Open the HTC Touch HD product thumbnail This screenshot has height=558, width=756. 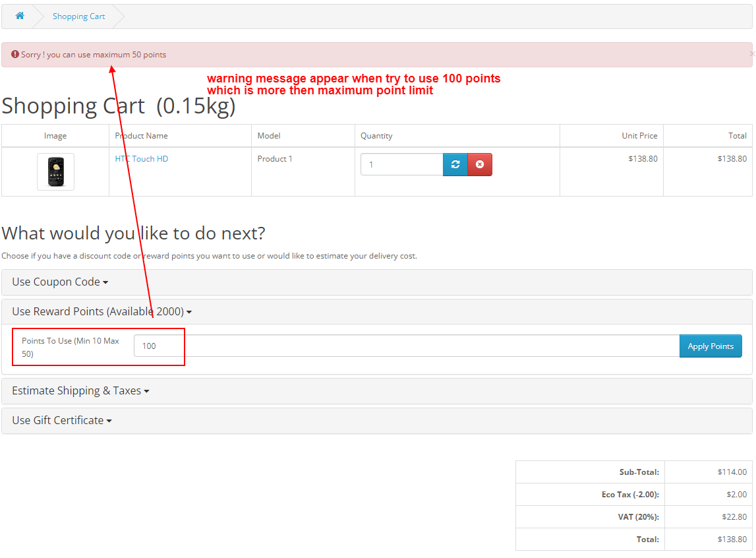click(x=55, y=171)
